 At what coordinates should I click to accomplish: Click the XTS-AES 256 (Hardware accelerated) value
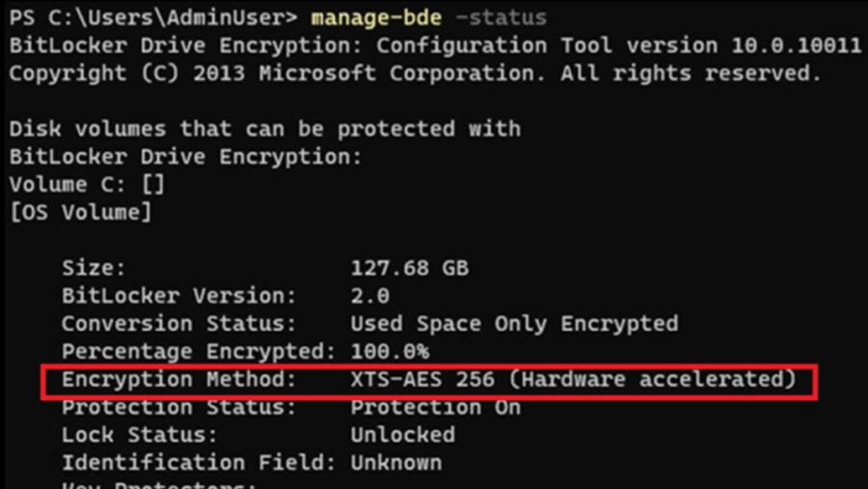click(x=573, y=380)
